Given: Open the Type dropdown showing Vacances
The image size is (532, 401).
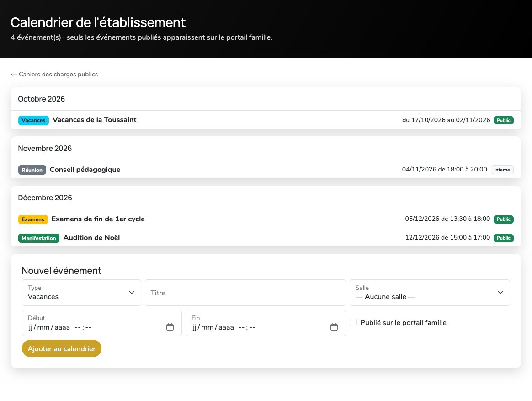Looking at the screenshot, I should [81, 293].
